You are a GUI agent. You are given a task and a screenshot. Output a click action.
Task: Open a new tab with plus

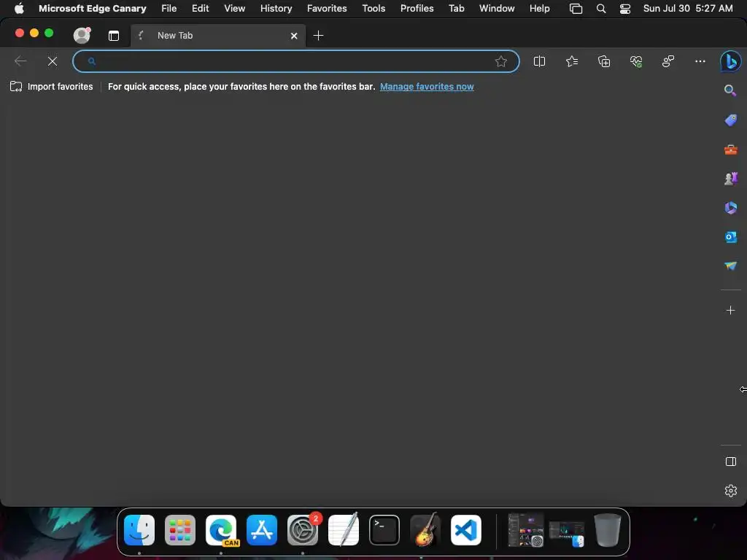coord(318,35)
